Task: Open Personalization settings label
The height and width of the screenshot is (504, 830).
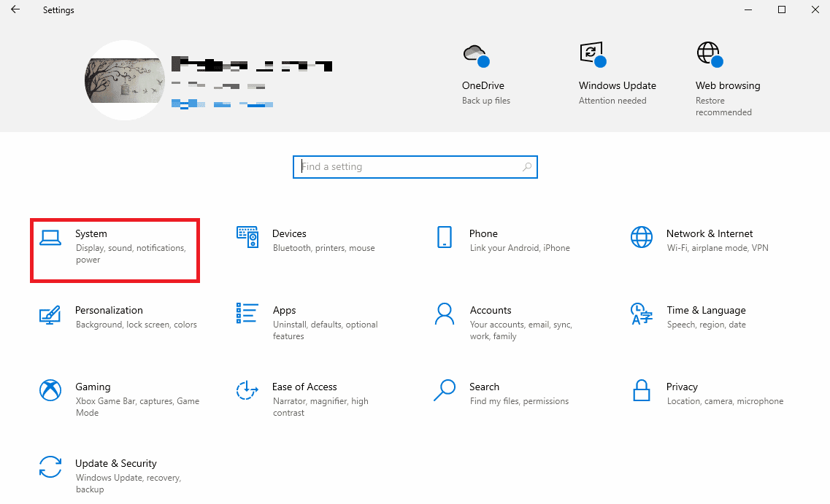Action: (109, 311)
